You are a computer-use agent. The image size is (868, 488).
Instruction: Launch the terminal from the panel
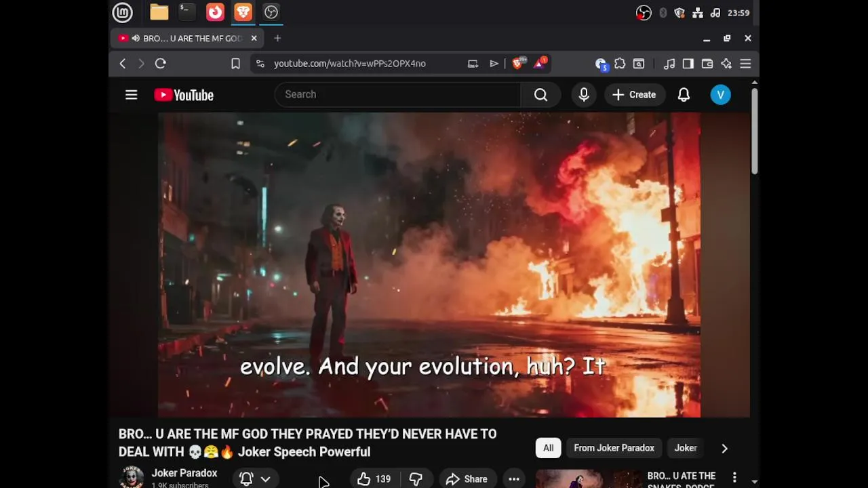click(x=186, y=12)
